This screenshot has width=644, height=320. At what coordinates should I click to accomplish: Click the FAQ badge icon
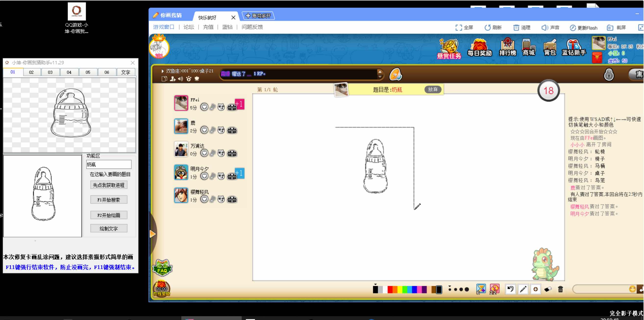162,267
